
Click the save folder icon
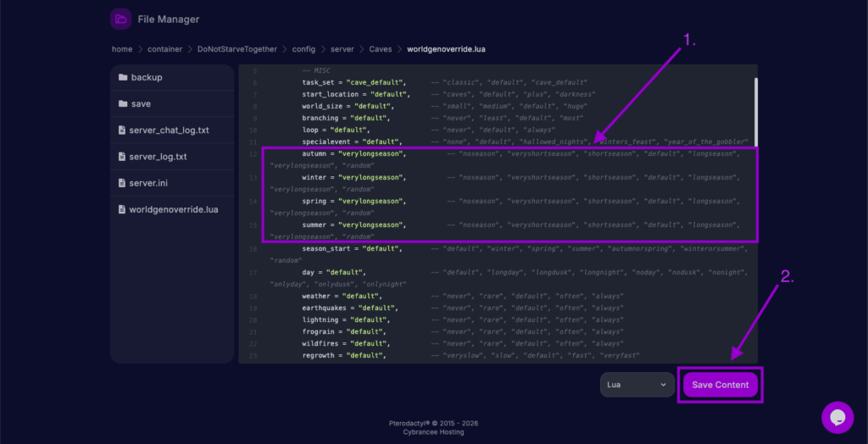123,104
